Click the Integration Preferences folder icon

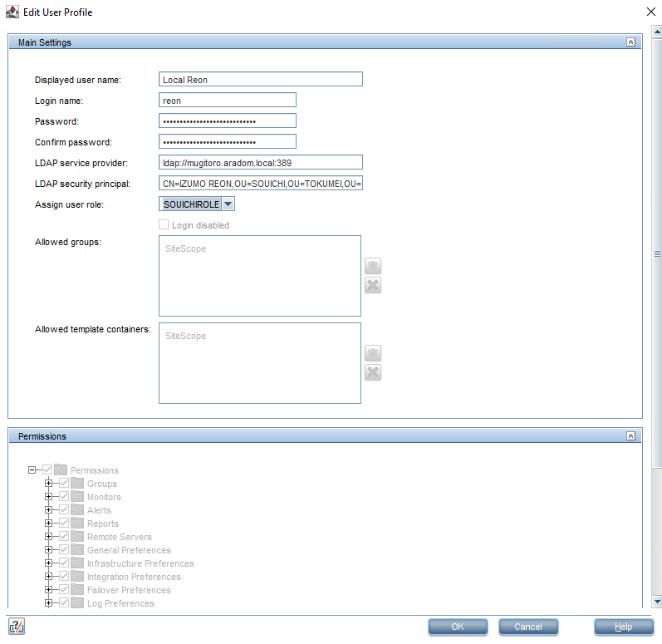coord(77,576)
